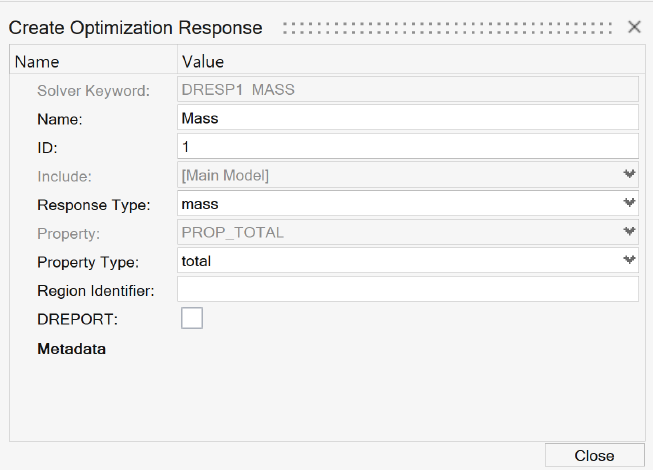Open the Property dropdown arrow

point(629,232)
